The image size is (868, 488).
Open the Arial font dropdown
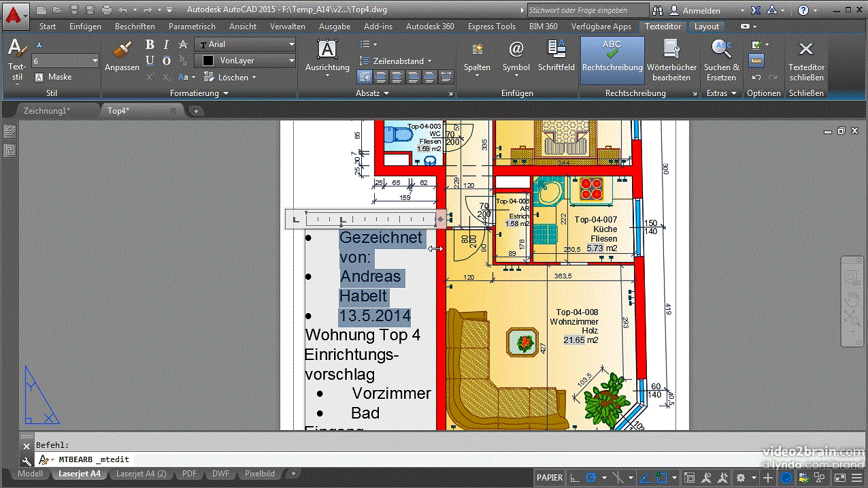point(246,44)
